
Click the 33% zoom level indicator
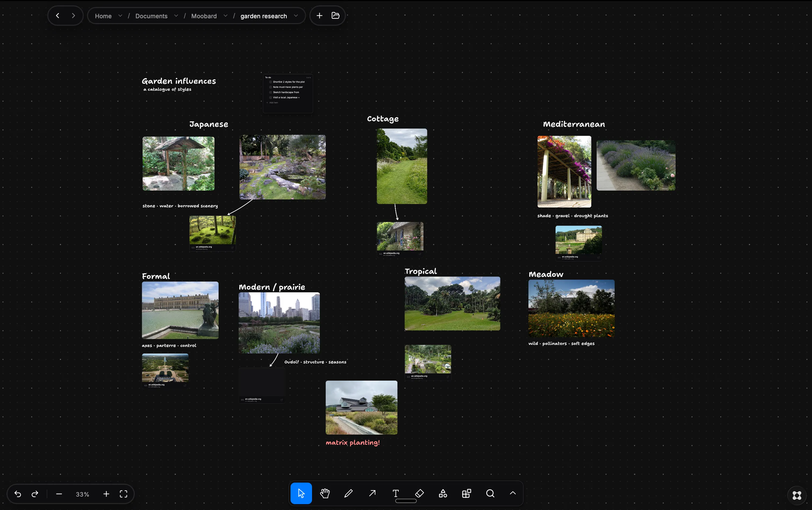click(x=82, y=494)
